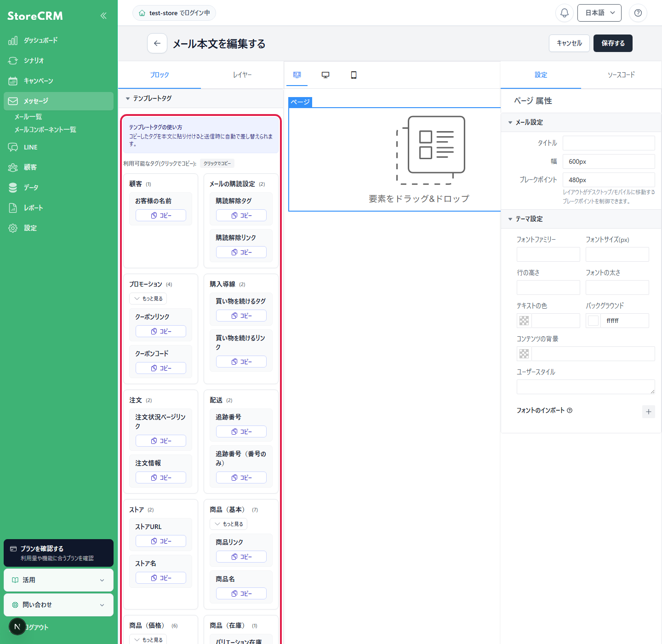Expand もっと見る under 商品（基本）
Viewport: 662px width, 644px height.
point(228,524)
